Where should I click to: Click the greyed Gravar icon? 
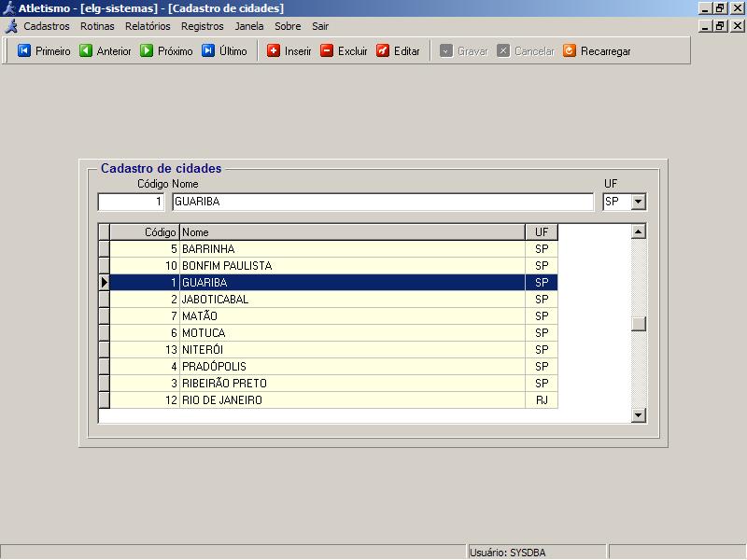(x=446, y=50)
